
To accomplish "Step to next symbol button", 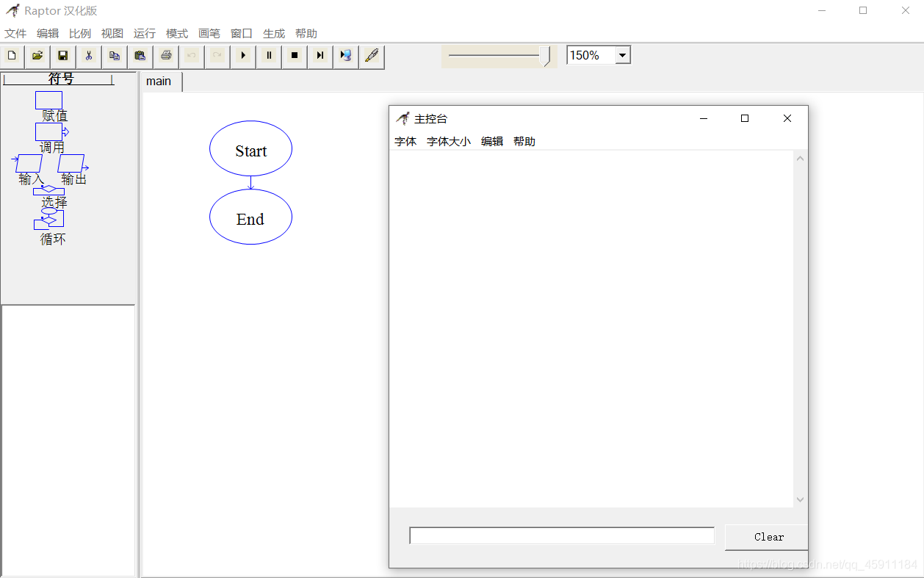I will pos(320,56).
